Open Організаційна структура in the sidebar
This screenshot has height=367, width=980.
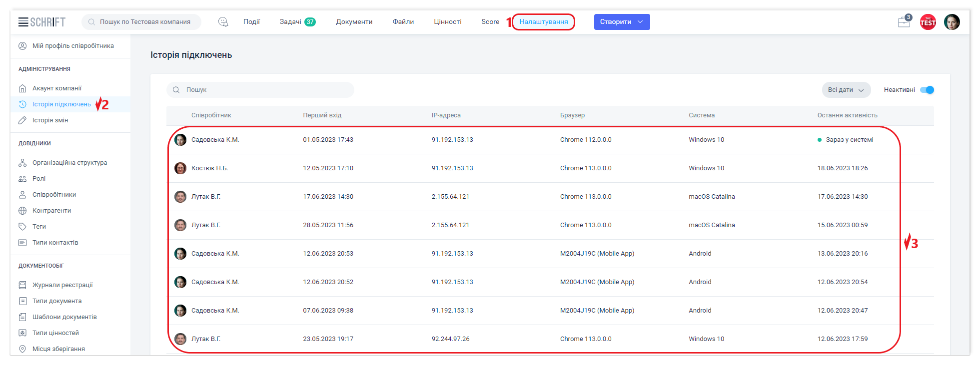(69, 163)
